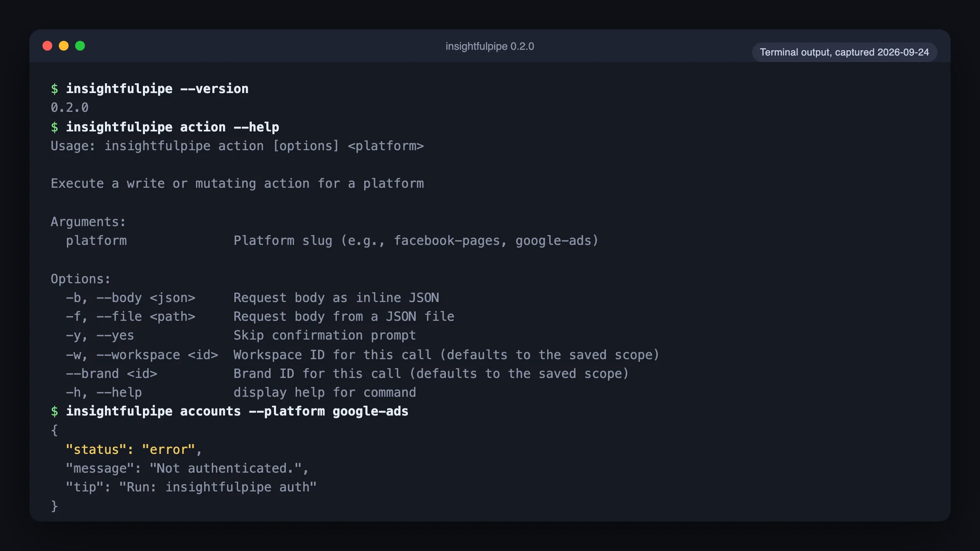
Task: Click the '"tip": "Run: insightfulpipe auth"' line
Action: click(191, 487)
